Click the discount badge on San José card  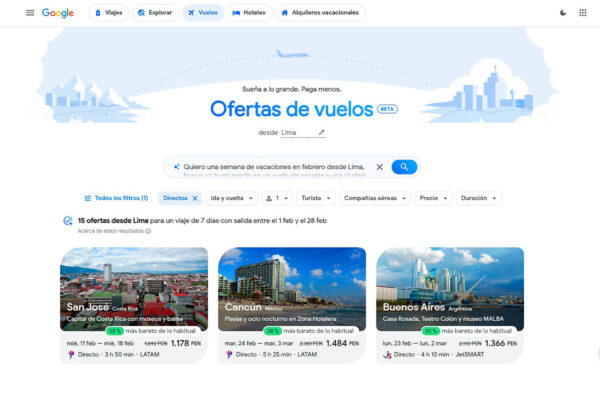tap(115, 331)
